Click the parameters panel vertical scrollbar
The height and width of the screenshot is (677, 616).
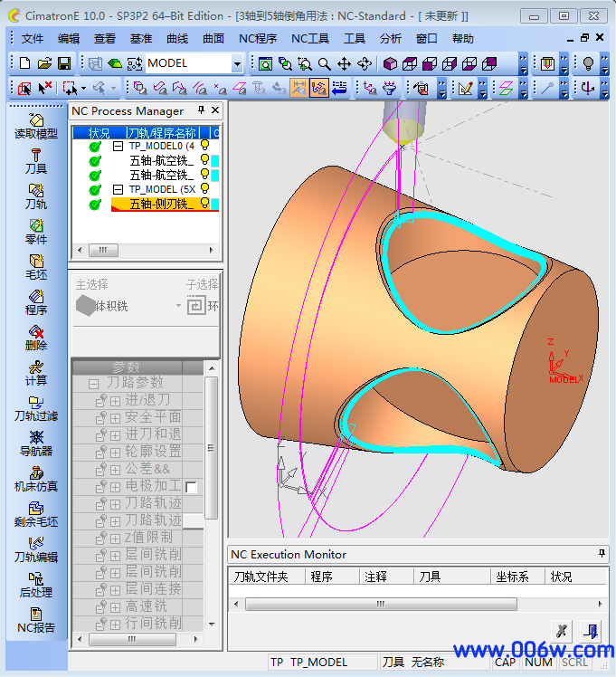[212, 448]
